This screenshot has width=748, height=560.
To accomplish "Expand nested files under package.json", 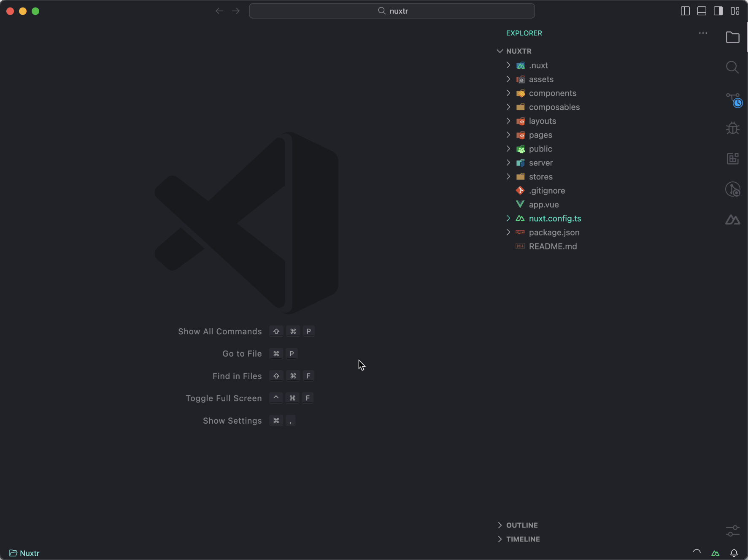I will (x=508, y=233).
